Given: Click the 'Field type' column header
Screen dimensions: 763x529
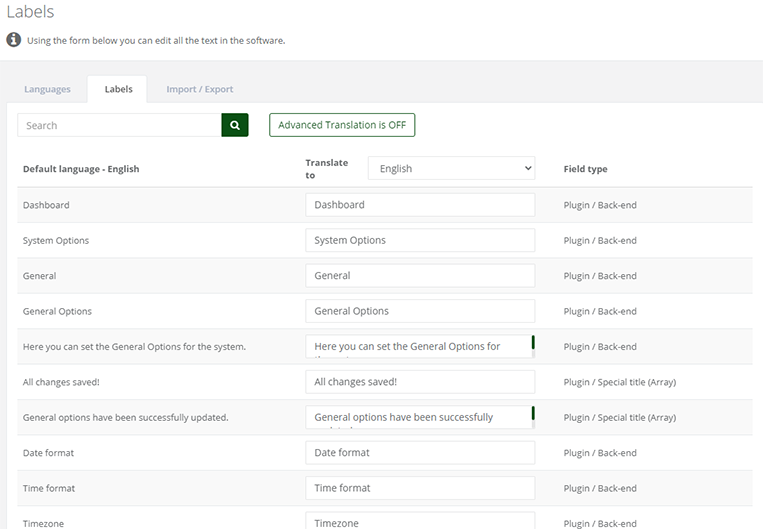Looking at the screenshot, I should (585, 169).
